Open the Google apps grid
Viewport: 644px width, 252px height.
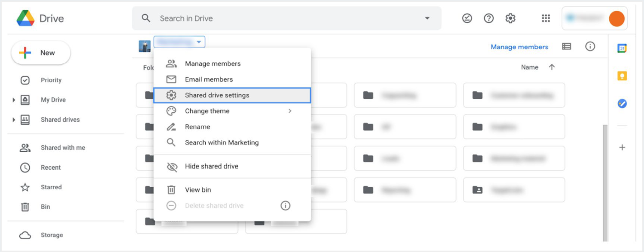click(x=546, y=18)
